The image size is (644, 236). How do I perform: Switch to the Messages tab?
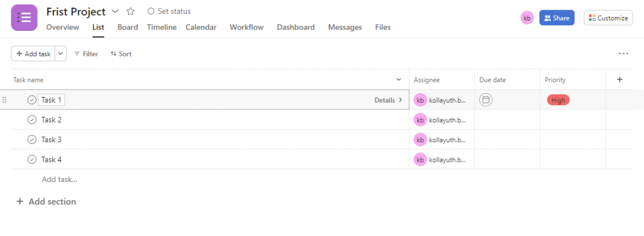point(345,27)
